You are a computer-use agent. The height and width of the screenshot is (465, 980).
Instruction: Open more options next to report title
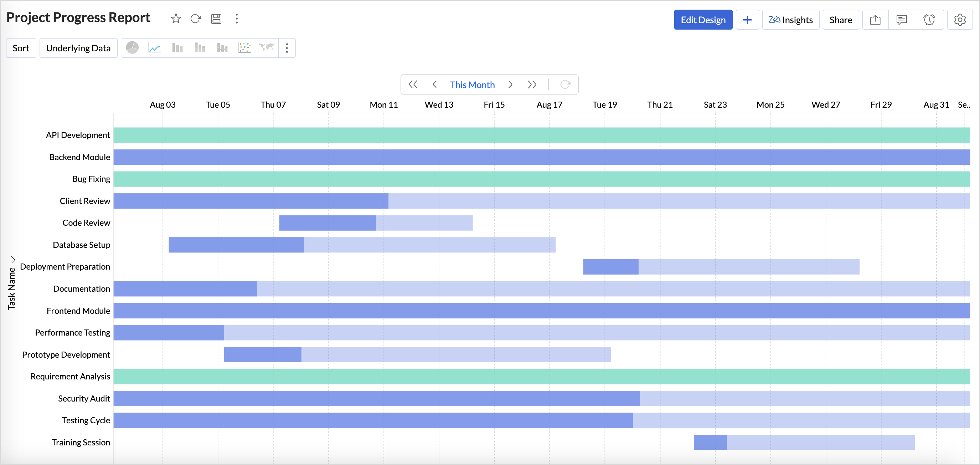(x=237, y=19)
